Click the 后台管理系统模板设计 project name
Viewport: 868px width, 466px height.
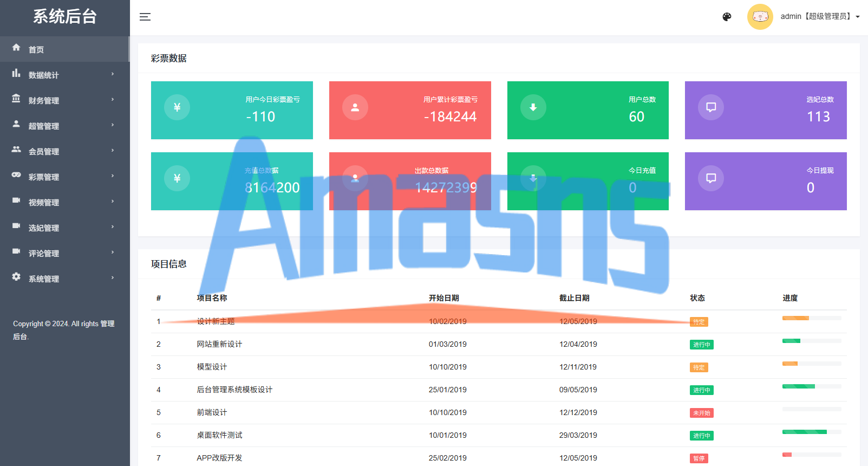[x=234, y=390]
